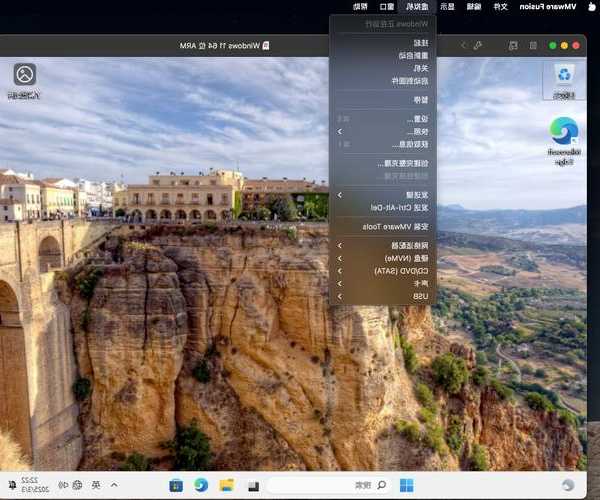
Task: Click the snapshot icon in VM toolbar
Action: 513,46
